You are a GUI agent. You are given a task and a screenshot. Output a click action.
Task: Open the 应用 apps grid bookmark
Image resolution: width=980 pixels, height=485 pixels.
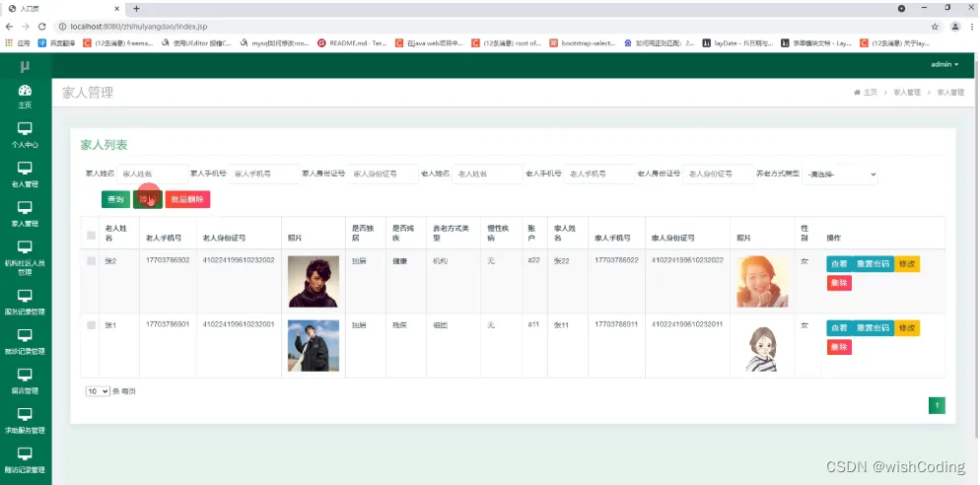18,43
